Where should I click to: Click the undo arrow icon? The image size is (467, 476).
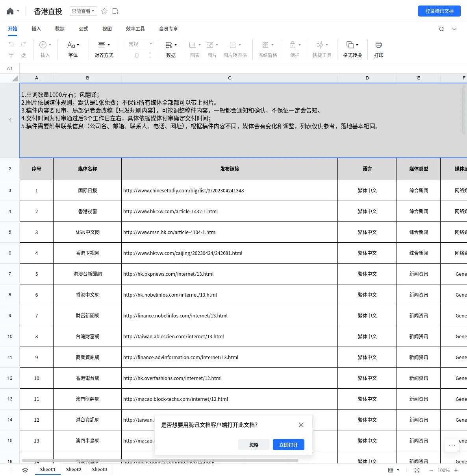tap(11, 44)
